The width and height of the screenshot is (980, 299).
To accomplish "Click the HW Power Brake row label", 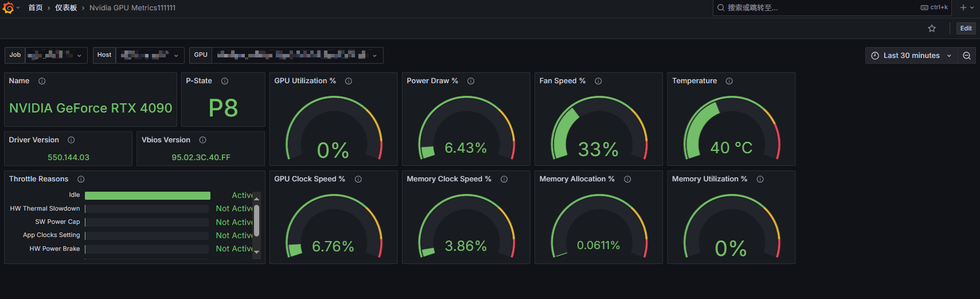I will point(54,249).
